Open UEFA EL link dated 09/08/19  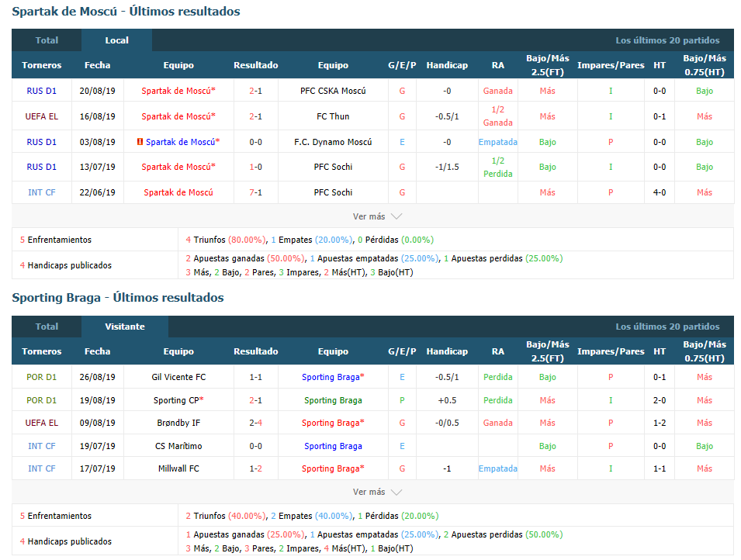pos(42,423)
